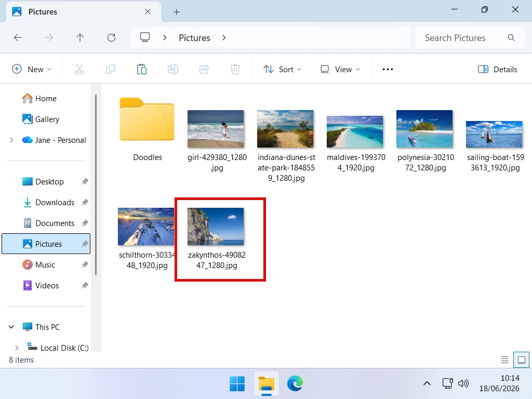Go forward with the right arrow
The height and width of the screenshot is (399, 532).
[49, 37]
